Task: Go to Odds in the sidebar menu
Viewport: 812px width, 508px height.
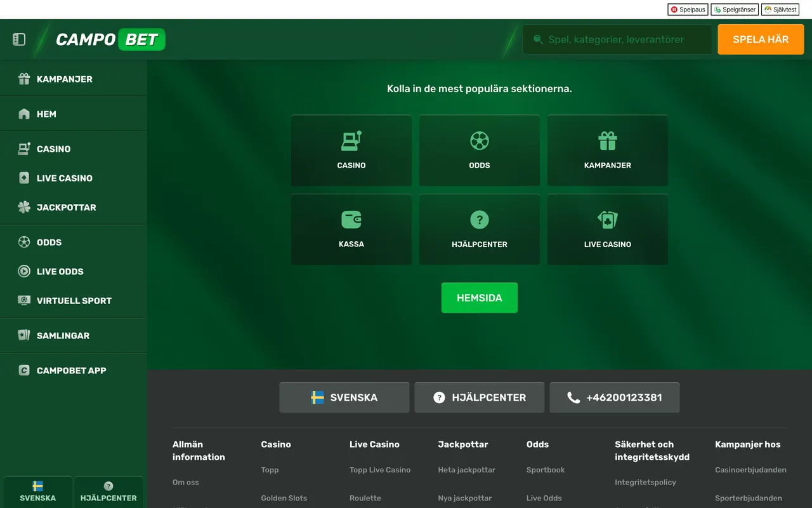Action: click(x=74, y=243)
